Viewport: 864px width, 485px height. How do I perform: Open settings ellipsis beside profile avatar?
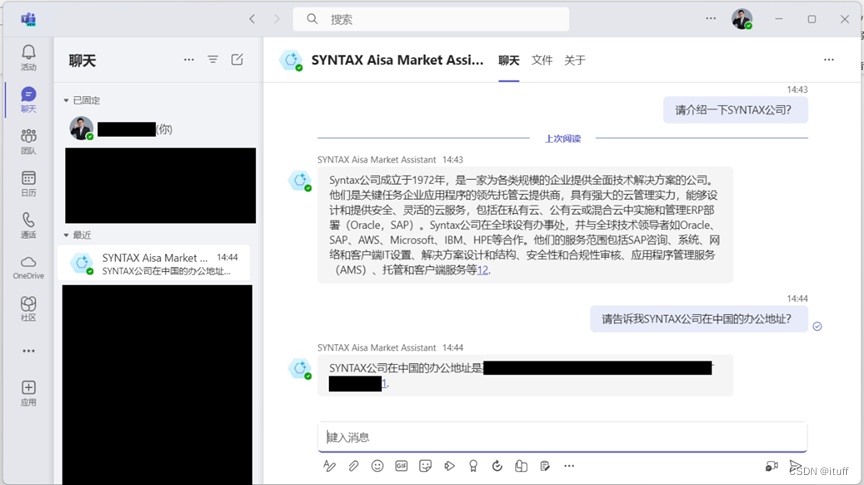click(711, 19)
